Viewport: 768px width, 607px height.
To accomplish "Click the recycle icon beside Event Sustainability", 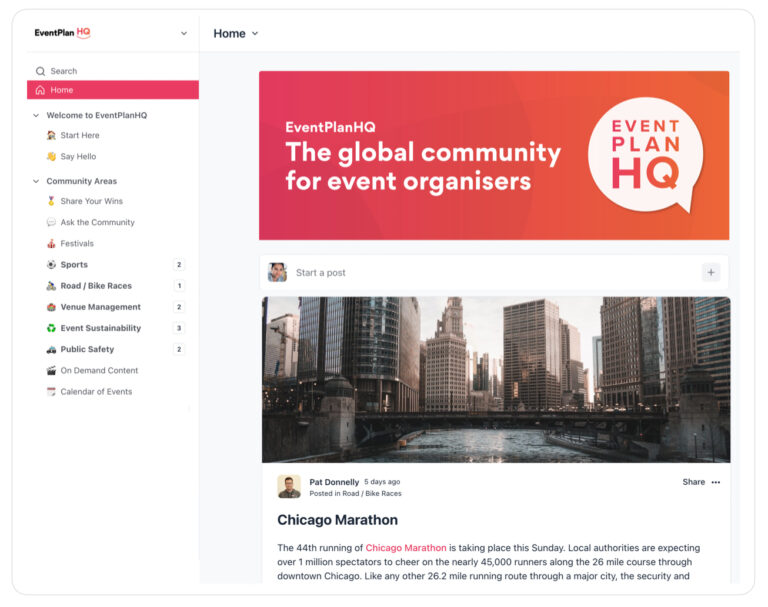I will (51, 328).
